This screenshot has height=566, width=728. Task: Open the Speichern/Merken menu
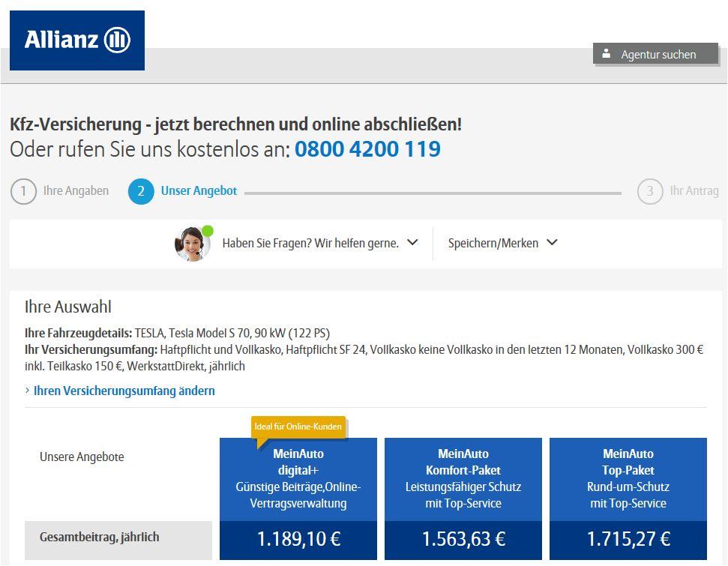493,244
